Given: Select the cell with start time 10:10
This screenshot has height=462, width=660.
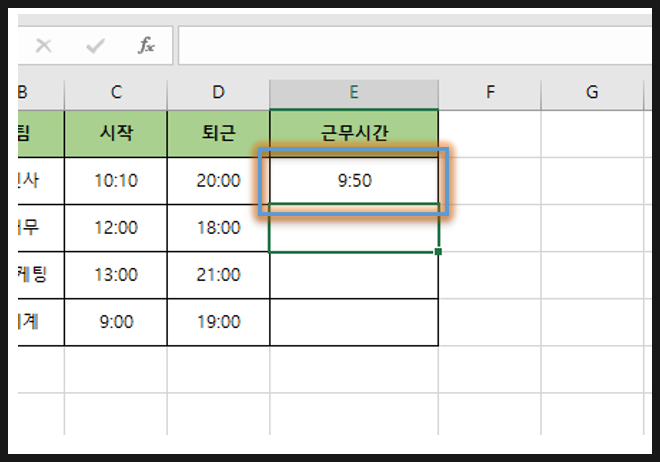Looking at the screenshot, I should [x=116, y=181].
